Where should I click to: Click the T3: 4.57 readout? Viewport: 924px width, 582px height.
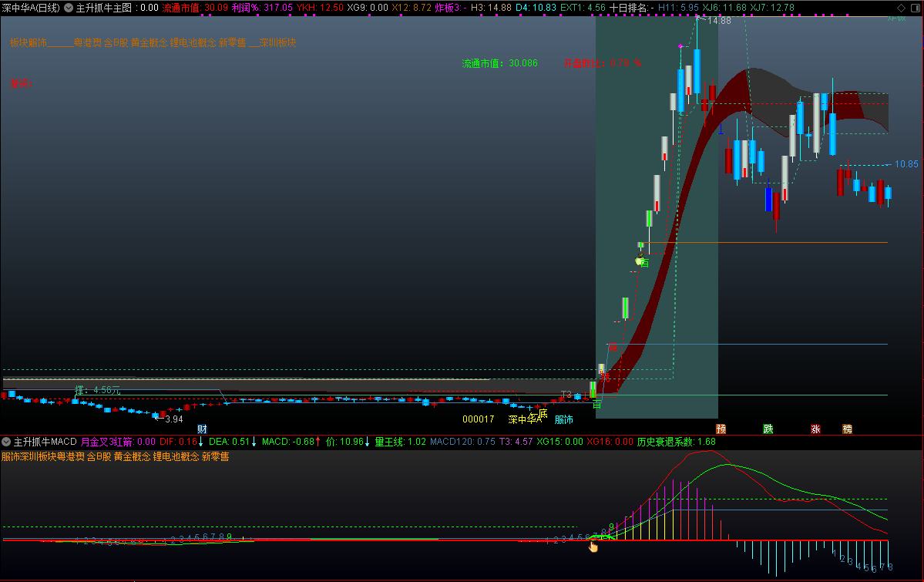tap(516, 442)
